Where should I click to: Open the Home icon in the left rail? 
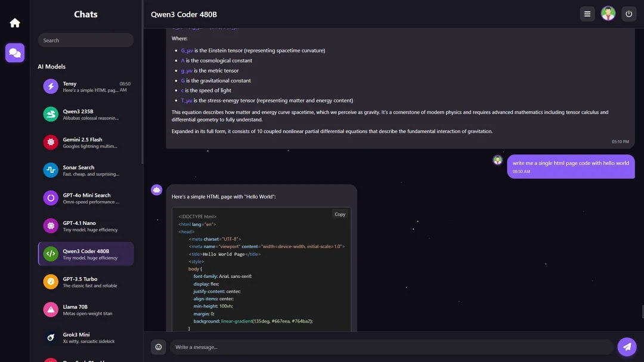[x=14, y=22]
